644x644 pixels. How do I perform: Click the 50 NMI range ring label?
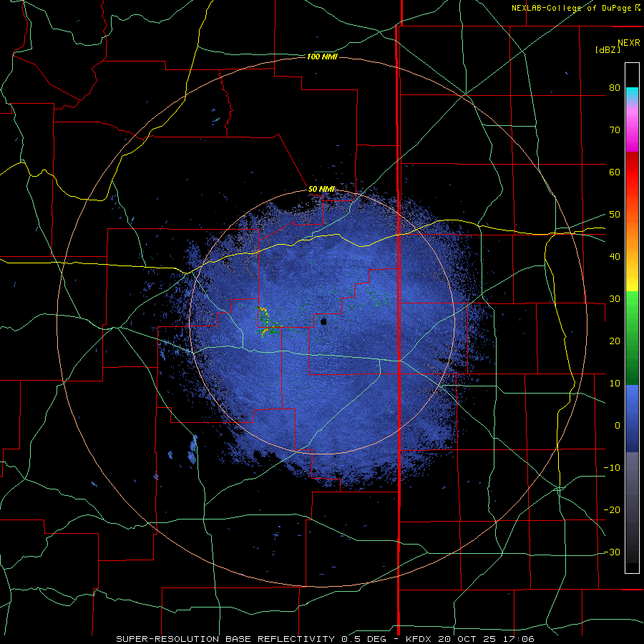click(x=321, y=190)
